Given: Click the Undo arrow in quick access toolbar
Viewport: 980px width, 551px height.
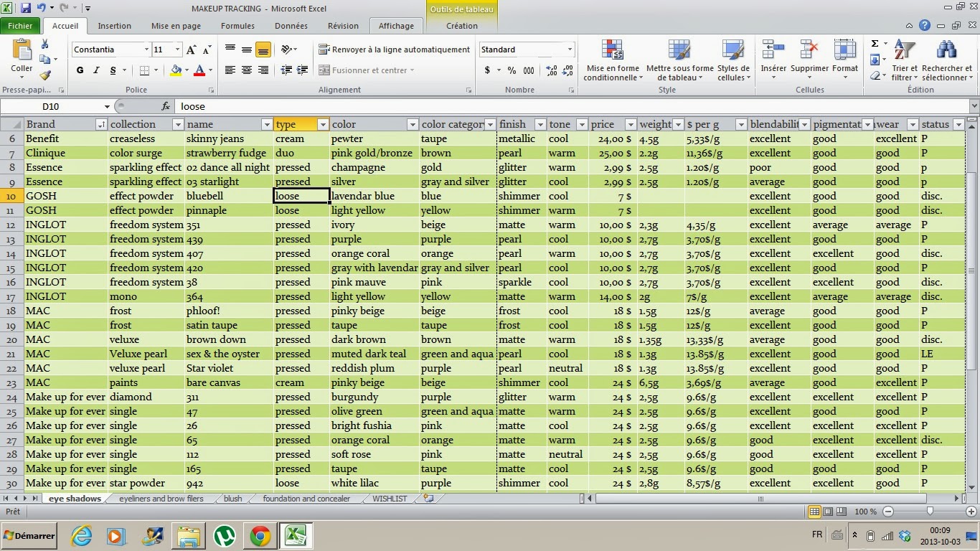Looking at the screenshot, I should click(42, 9).
